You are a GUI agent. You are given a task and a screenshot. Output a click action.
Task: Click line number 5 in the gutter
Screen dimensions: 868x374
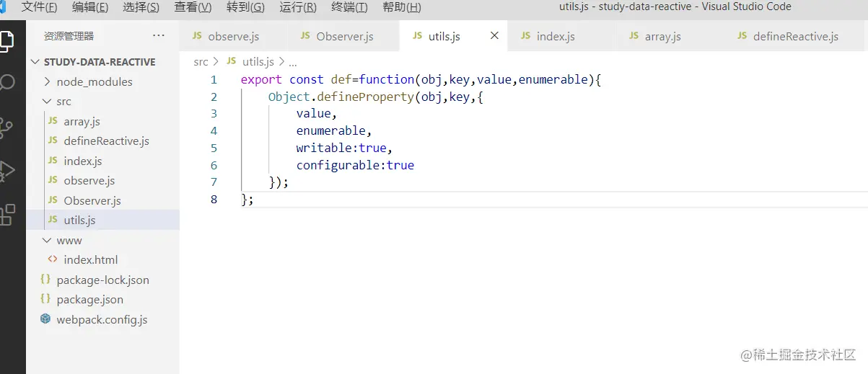tap(214, 148)
